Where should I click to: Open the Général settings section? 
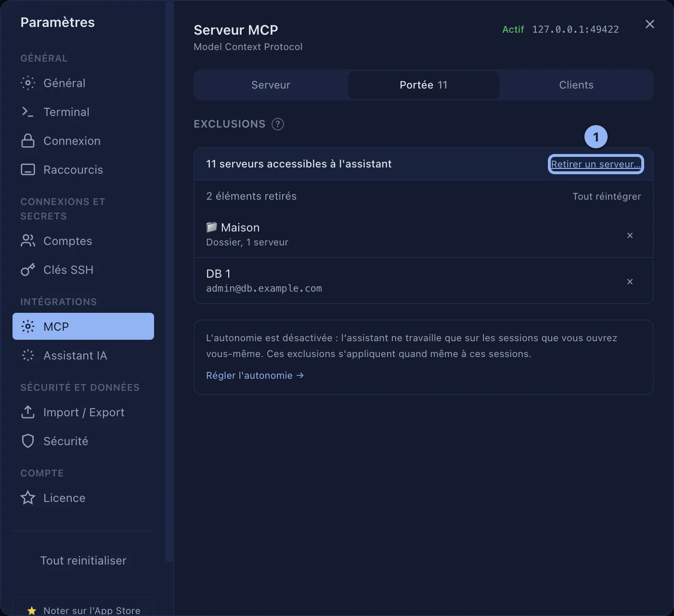(x=83, y=83)
